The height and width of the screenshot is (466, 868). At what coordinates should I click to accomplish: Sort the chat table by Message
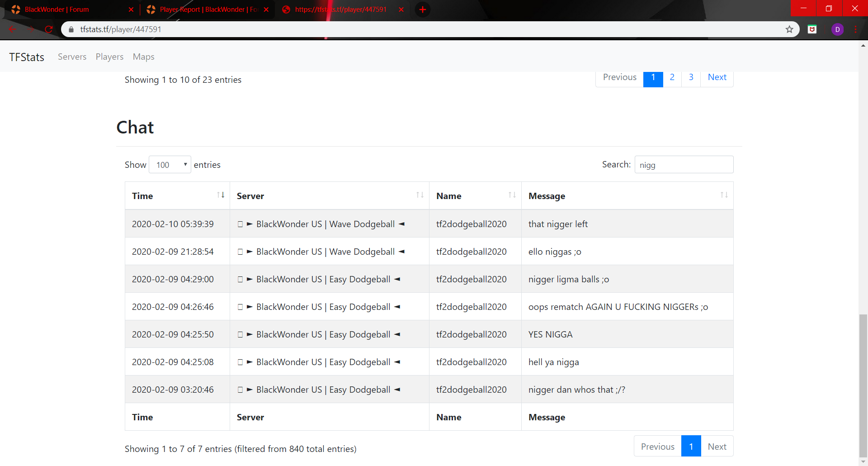[x=627, y=196]
